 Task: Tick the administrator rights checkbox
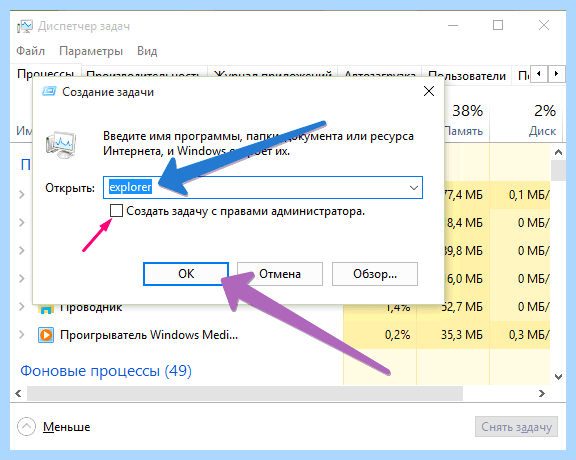(x=116, y=211)
